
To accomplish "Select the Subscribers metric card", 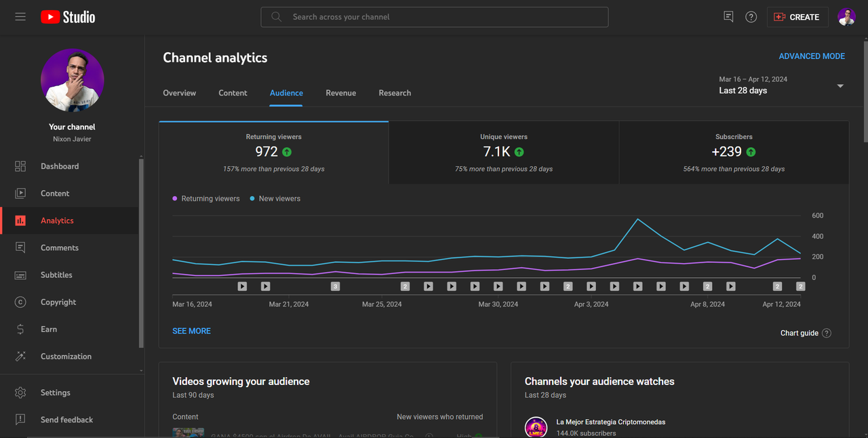I will [734, 153].
